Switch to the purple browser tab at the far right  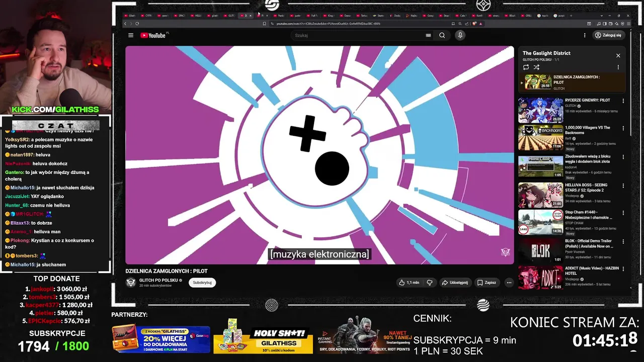click(560, 16)
